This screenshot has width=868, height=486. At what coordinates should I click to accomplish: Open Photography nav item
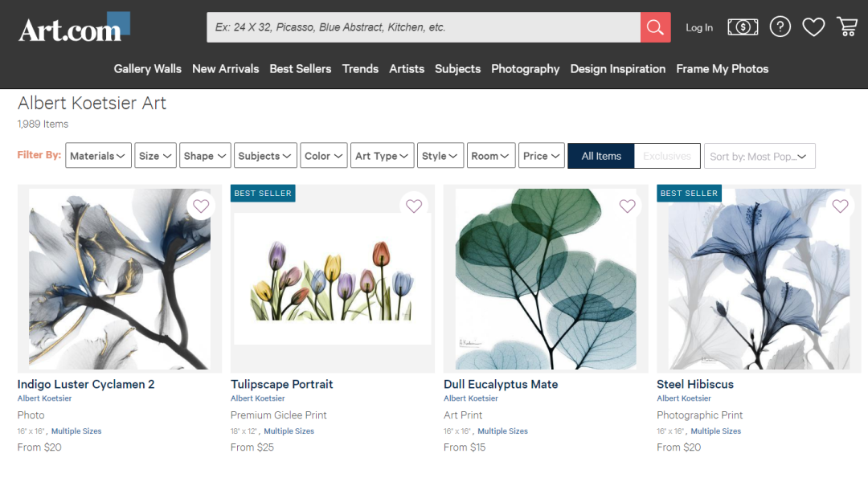526,69
